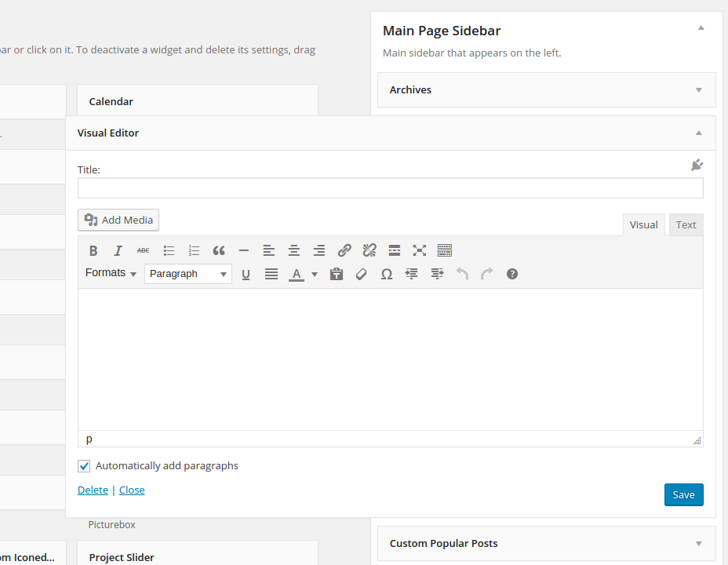
Task: Open the Paragraph style dropdown
Action: pyautogui.click(x=188, y=274)
